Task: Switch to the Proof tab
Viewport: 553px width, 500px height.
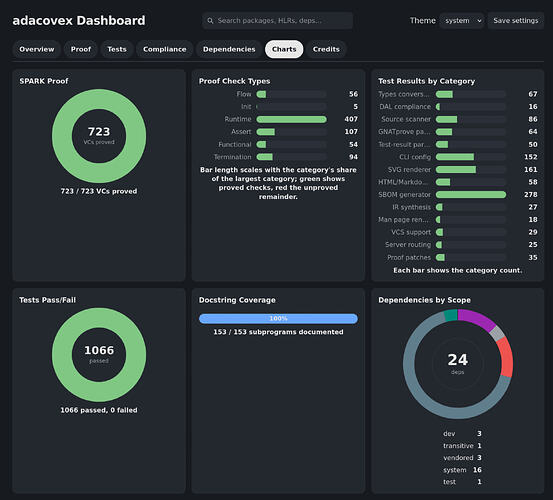Action: 81,49
